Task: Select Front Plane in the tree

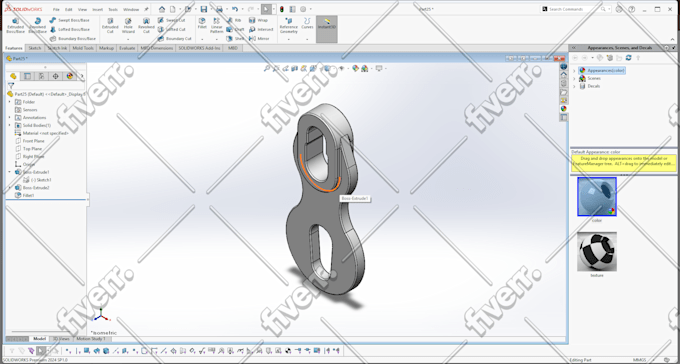Action: point(30,141)
